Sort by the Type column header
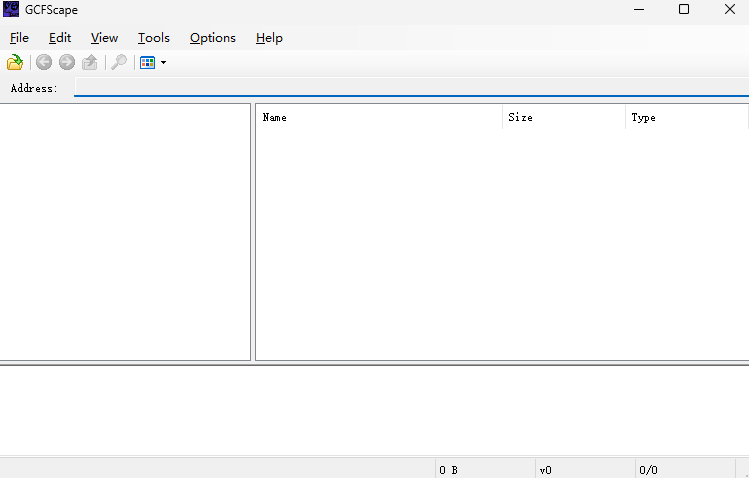Viewport: 749px width, 478px height. (x=686, y=117)
